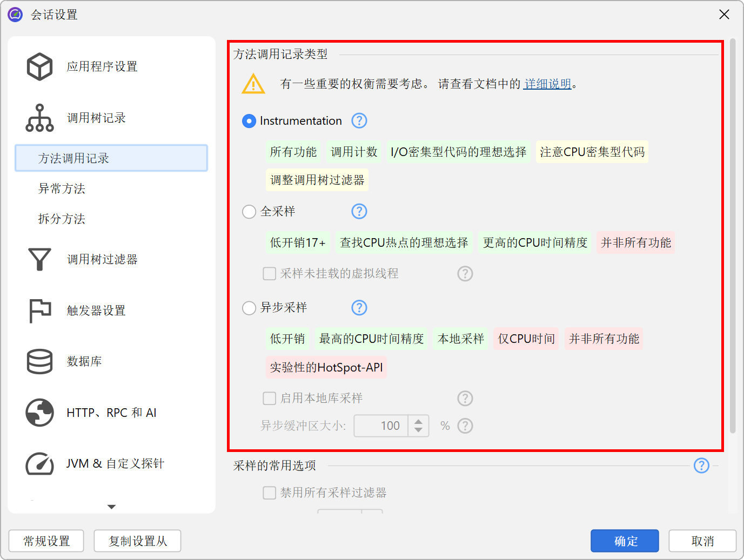Choose the 全采样 radio option

click(249, 212)
